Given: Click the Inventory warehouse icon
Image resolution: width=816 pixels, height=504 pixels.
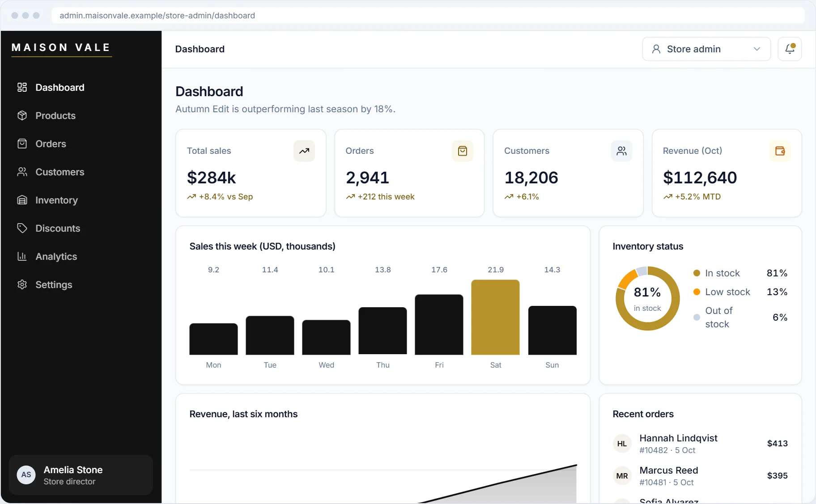Looking at the screenshot, I should (x=22, y=200).
